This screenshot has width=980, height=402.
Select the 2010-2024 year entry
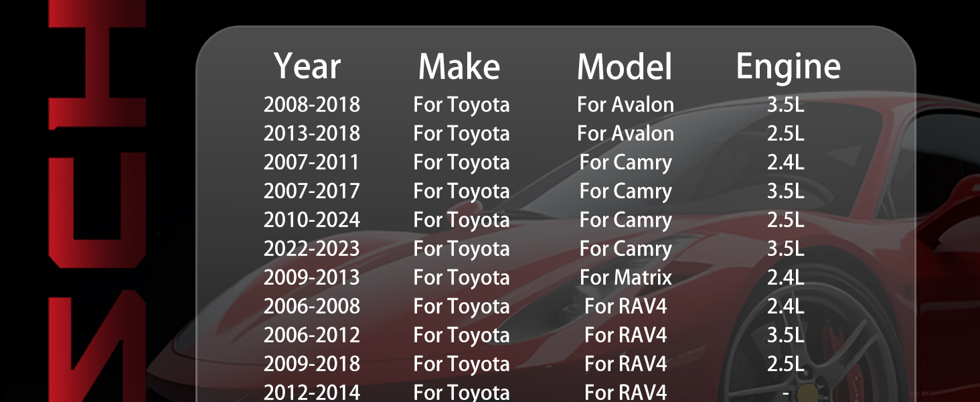(312, 220)
